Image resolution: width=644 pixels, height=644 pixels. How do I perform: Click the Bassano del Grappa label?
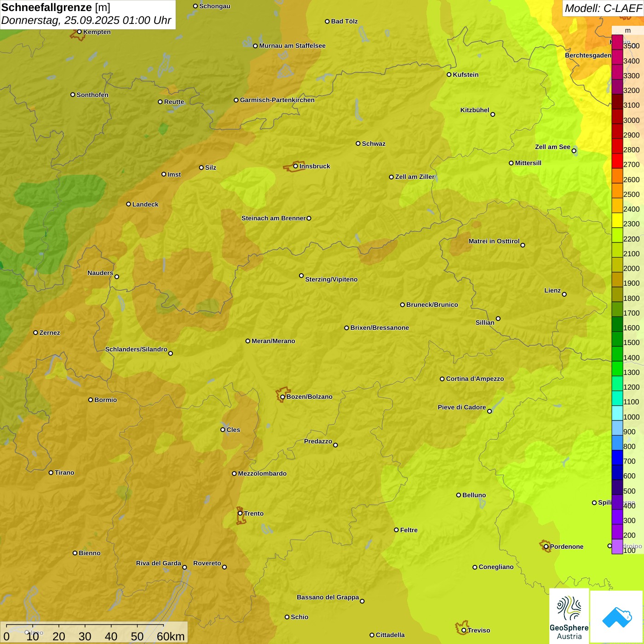[x=328, y=597]
